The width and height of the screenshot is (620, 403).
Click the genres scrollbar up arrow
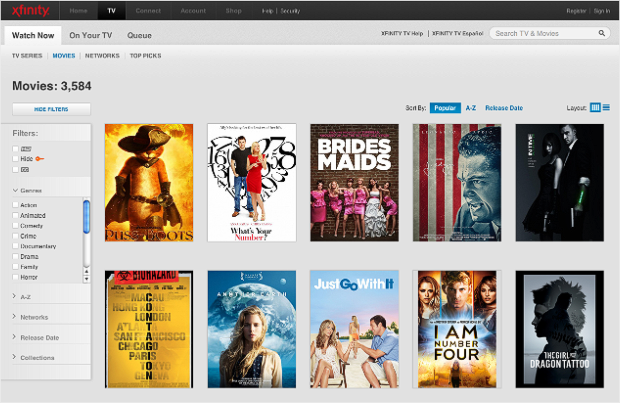[x=87, y=272]
